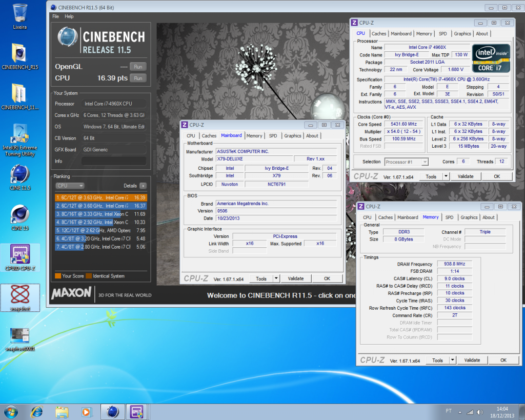Launch Internet Explorer from the taskbar
Screen dimensions: 525x420
[x=37, y=412]
